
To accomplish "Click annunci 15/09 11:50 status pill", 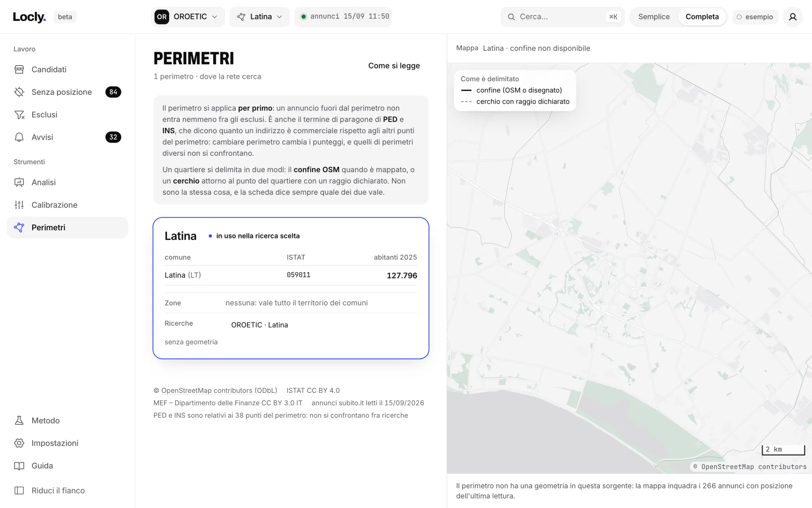I will (343, 17).
